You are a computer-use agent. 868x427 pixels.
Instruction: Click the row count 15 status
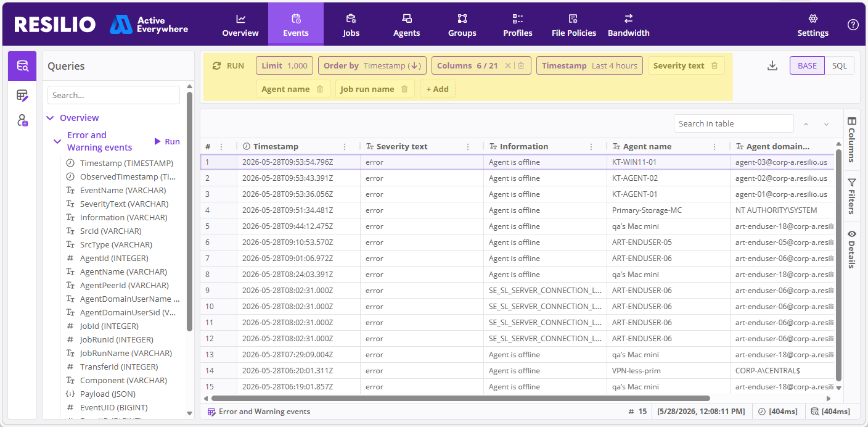coord(637,412)
